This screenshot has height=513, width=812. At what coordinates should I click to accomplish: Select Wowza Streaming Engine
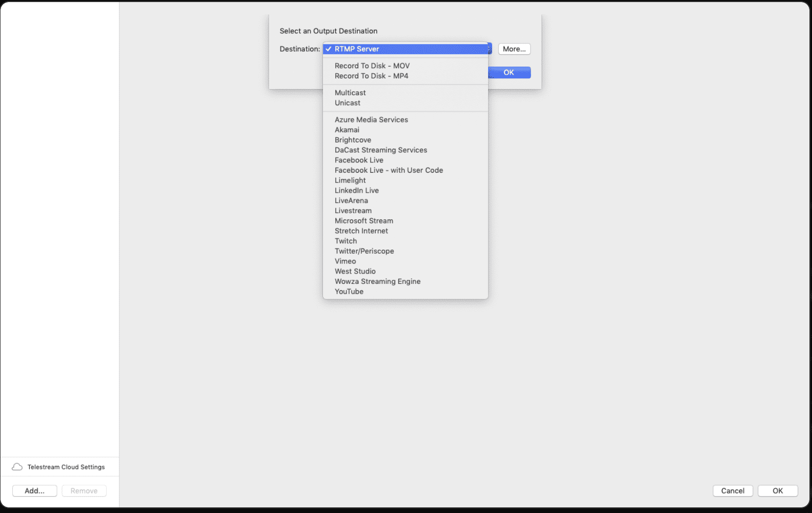405,281
